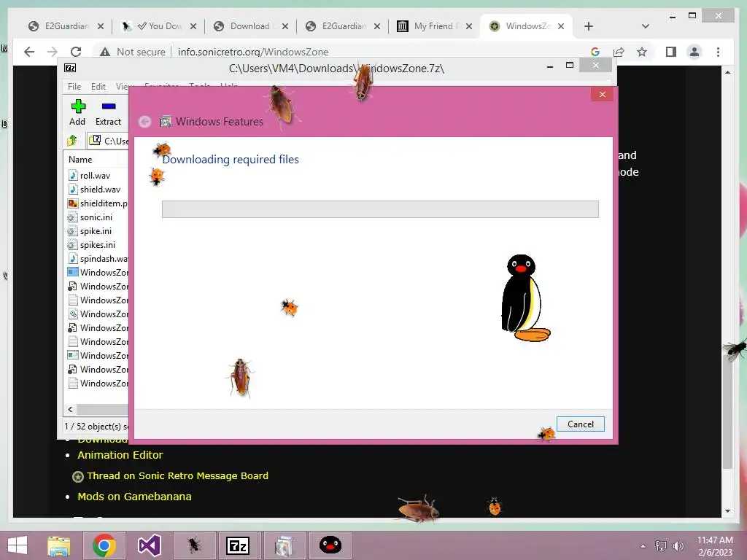Click Windows Features taskbar icon
747x560 pixels.
(x=284, y=545)
